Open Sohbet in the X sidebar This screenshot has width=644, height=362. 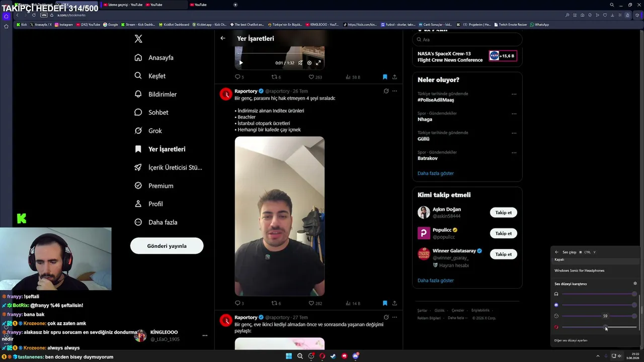pyautogui.click(x=151, y=113)
